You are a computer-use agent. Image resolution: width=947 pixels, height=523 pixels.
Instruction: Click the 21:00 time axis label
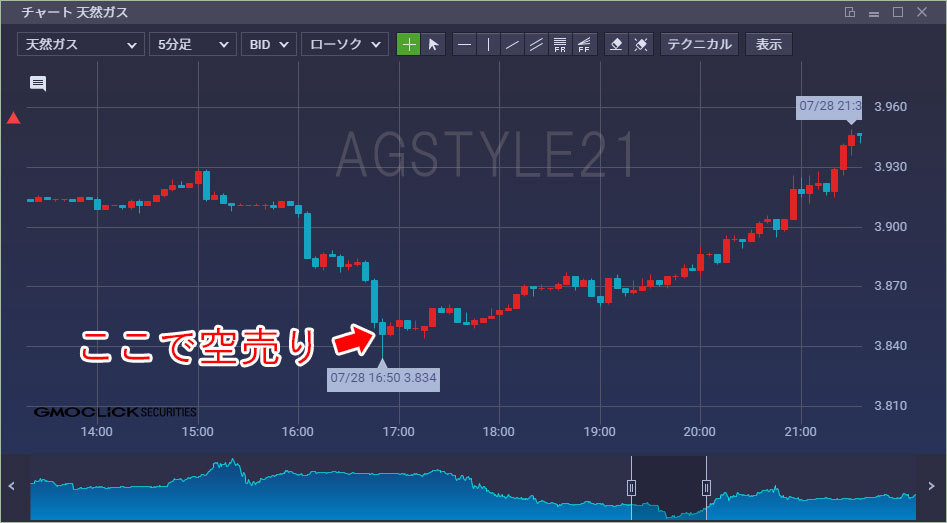click(801, 432)
